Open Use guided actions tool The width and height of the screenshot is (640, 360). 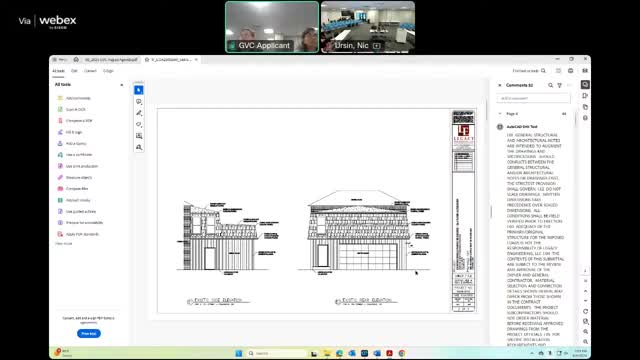click(x=77, y=211)
